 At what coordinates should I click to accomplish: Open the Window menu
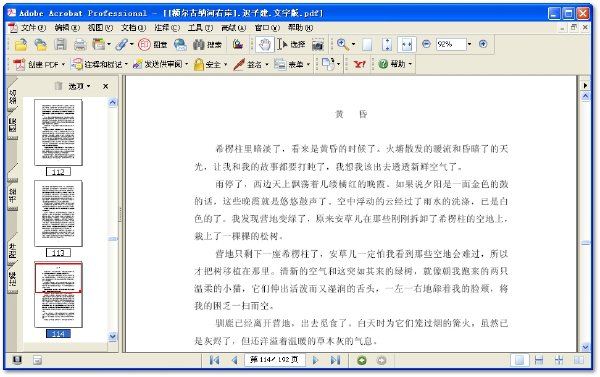click(x=267, y=28)
